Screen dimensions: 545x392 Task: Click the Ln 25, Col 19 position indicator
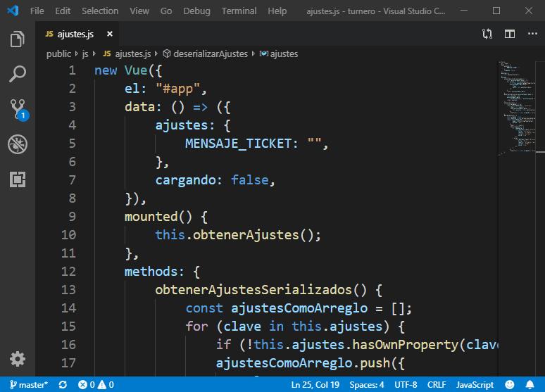[315, 385]
